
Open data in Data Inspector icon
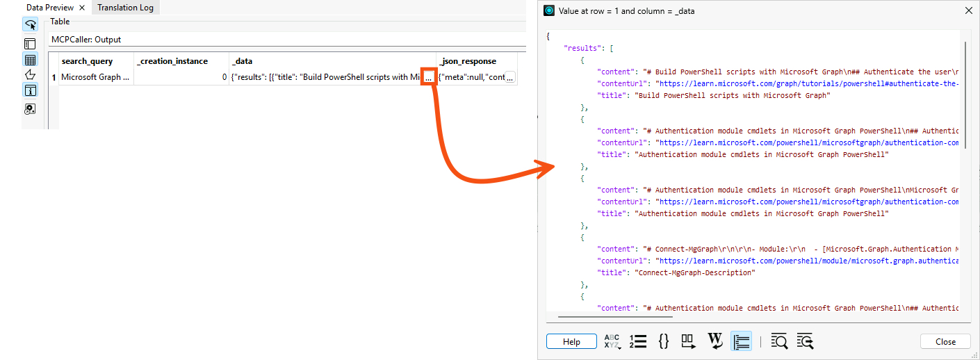click(30, 108)
